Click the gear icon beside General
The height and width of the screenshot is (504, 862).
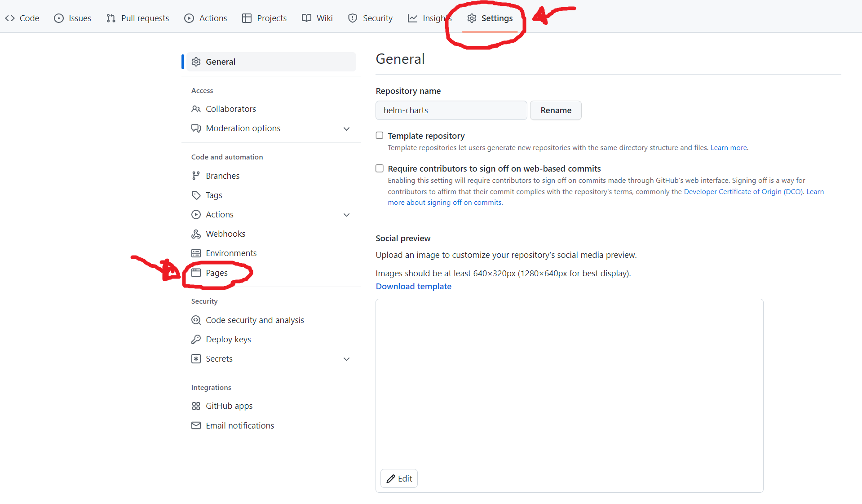(x=196, y=62)
